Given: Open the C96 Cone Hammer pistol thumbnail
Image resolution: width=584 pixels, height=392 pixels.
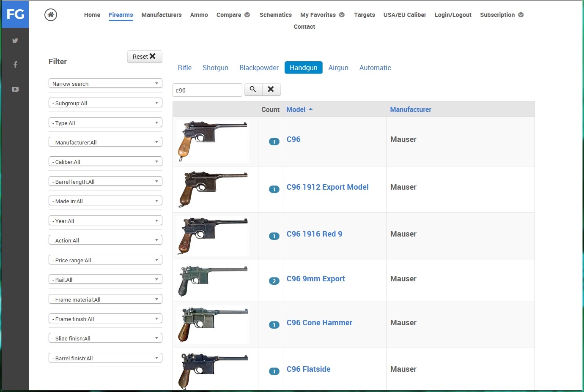Looking at the screenshot, I should point(213,325).
